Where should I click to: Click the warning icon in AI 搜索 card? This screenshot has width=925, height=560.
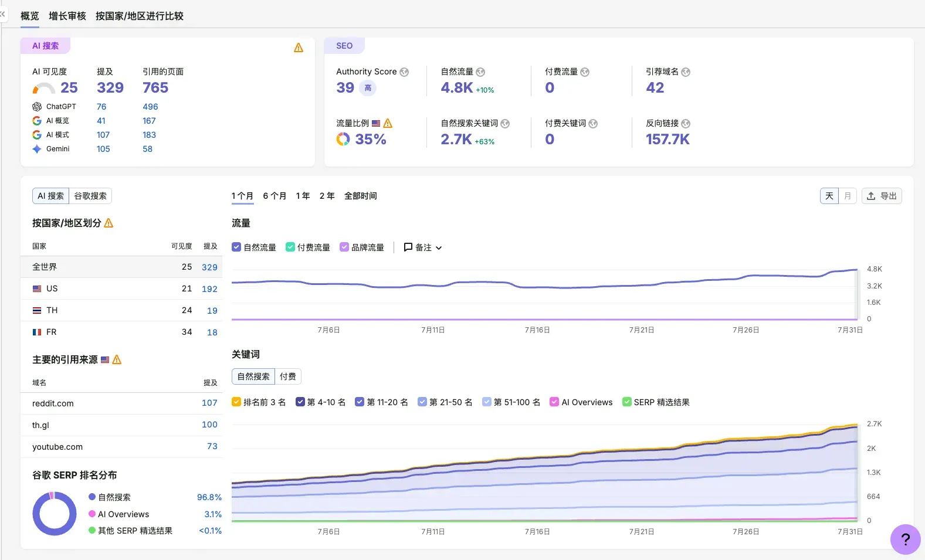(299, 47)
